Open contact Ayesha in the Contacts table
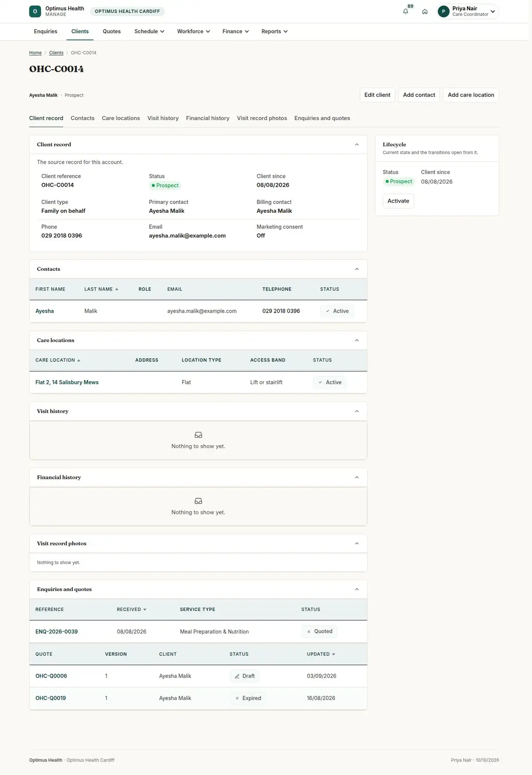This screenshot has height=775, width=532. (x=45, y=311)
